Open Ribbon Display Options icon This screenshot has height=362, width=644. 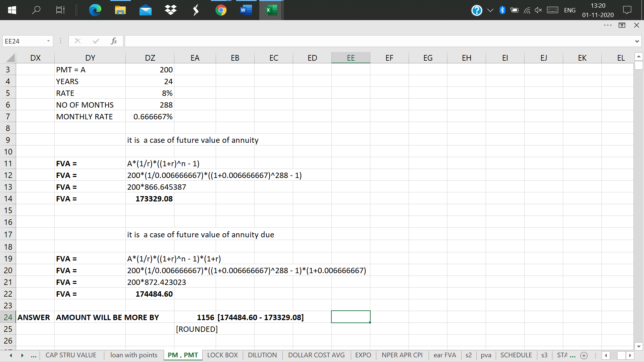point(622,25)
